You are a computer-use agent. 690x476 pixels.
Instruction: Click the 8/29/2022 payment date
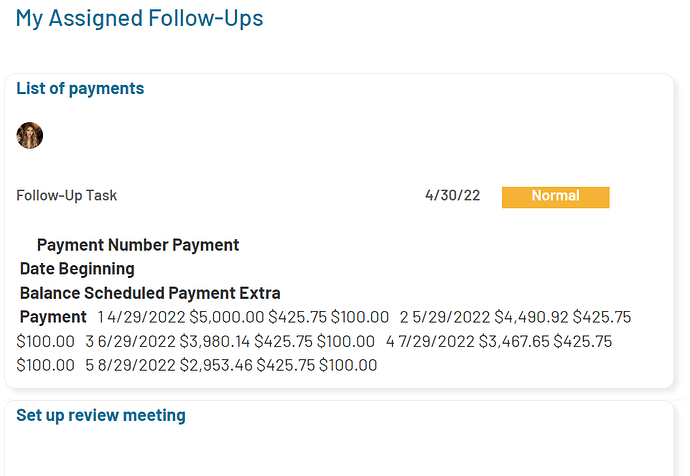click(136, 365)
